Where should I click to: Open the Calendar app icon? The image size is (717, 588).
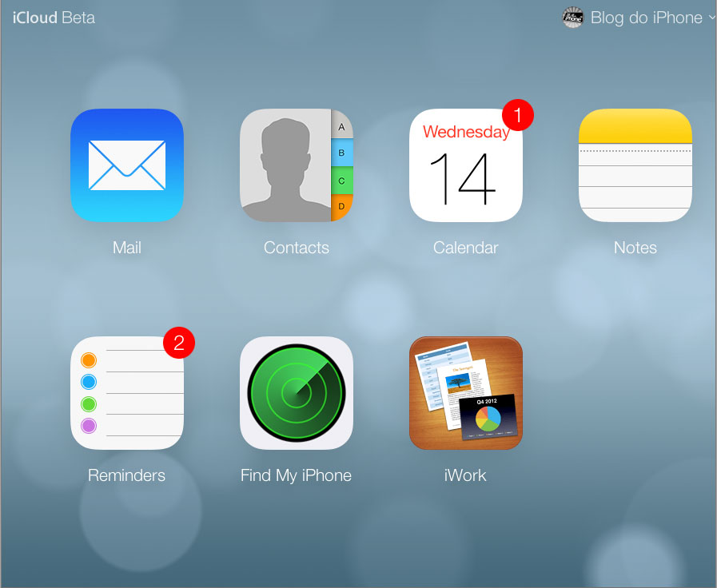[x=465, y=165]
